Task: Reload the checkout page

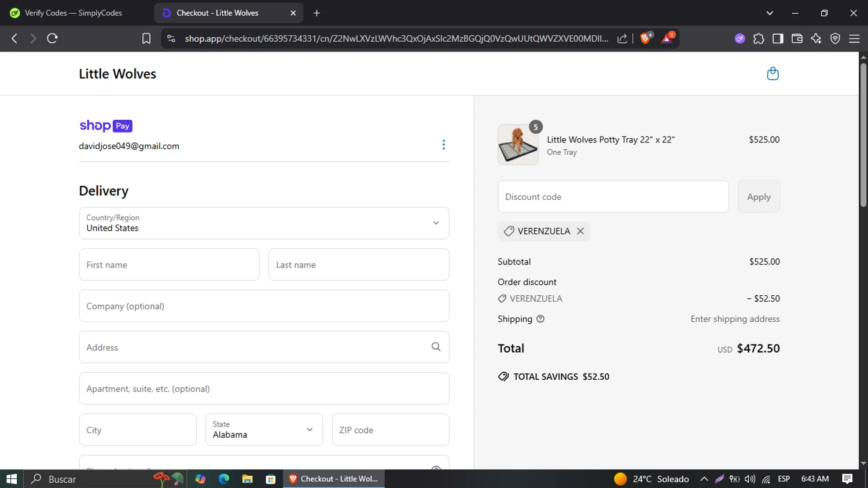Action: pyautogui.click(x=52, y=38)
